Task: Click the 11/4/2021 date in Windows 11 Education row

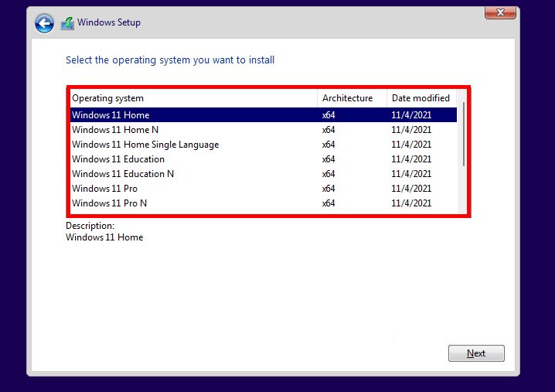Action: click(411, 159)
